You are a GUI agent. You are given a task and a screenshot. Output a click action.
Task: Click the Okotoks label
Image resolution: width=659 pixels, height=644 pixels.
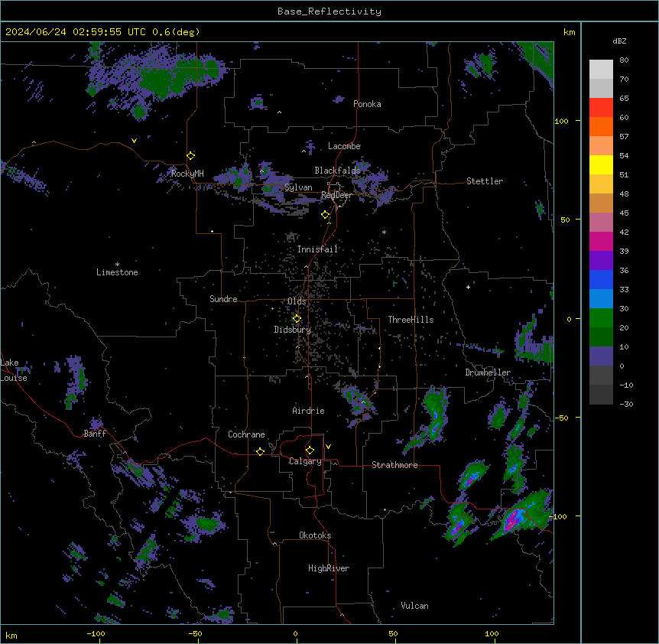tap(315, 535)
